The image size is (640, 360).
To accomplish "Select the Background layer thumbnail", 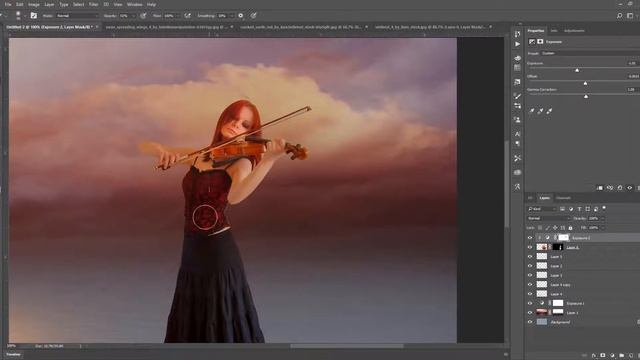I will click(542, 322).
